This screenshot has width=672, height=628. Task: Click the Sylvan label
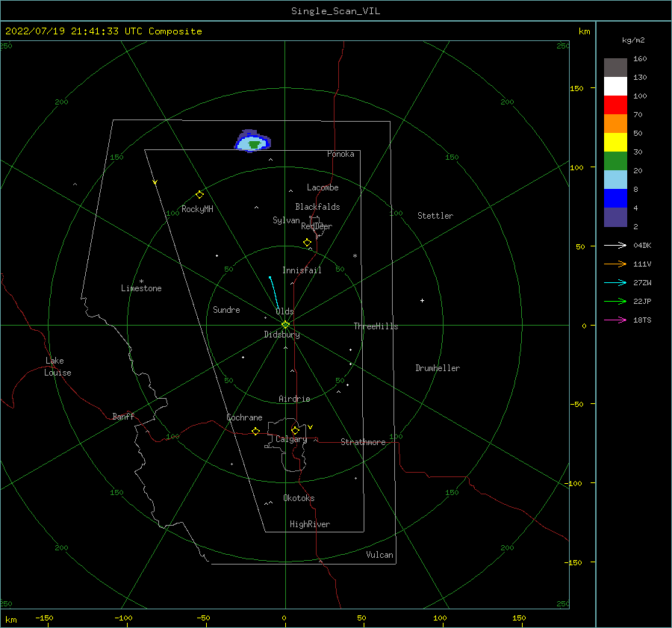click(x=286, y=220)
